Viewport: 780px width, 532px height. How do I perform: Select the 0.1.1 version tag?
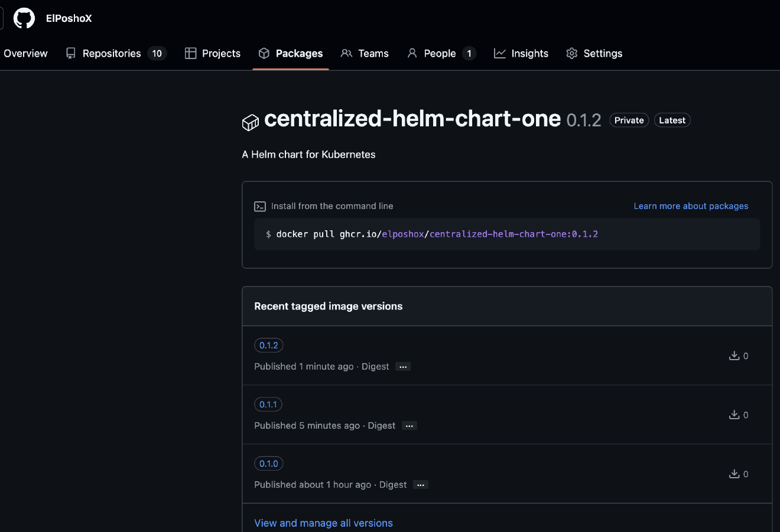[x=268, y=404]
